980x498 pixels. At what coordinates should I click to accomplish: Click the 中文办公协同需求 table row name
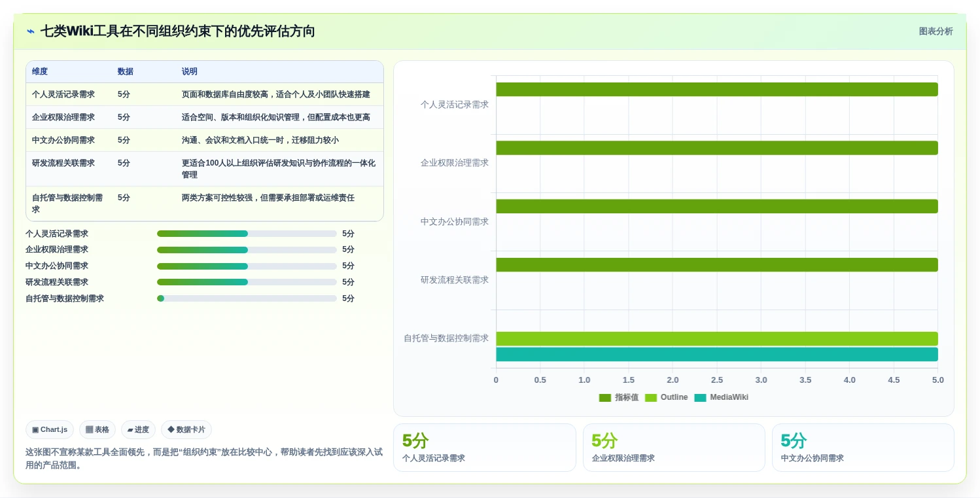coord(63,140)
